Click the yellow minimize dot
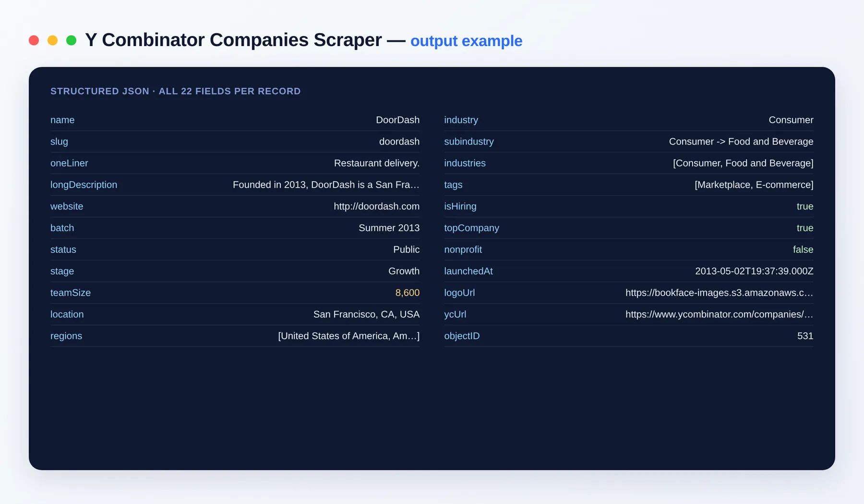 pos(52,40)
